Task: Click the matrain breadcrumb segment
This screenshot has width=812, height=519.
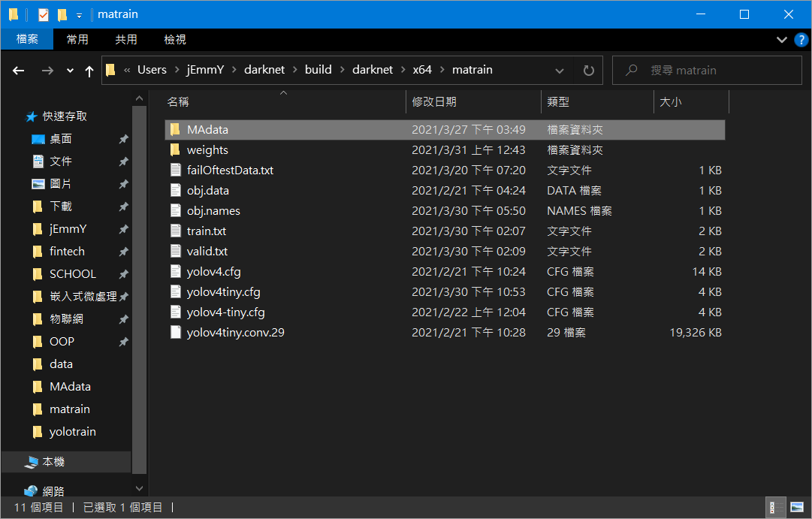Action: pos(472,70)
